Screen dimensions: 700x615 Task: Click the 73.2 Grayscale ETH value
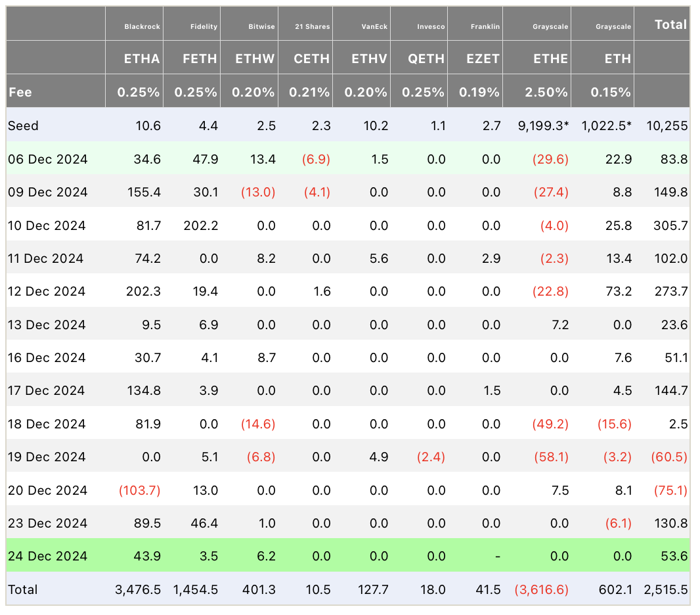(619, 292)
